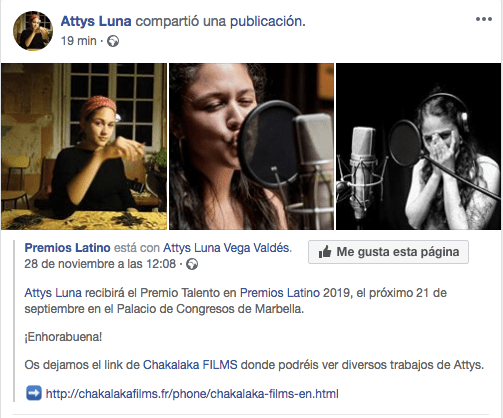Open the black-and-white studio headphones photo
503x418 pixels.
pyautogui.click(x=418, y=146)
